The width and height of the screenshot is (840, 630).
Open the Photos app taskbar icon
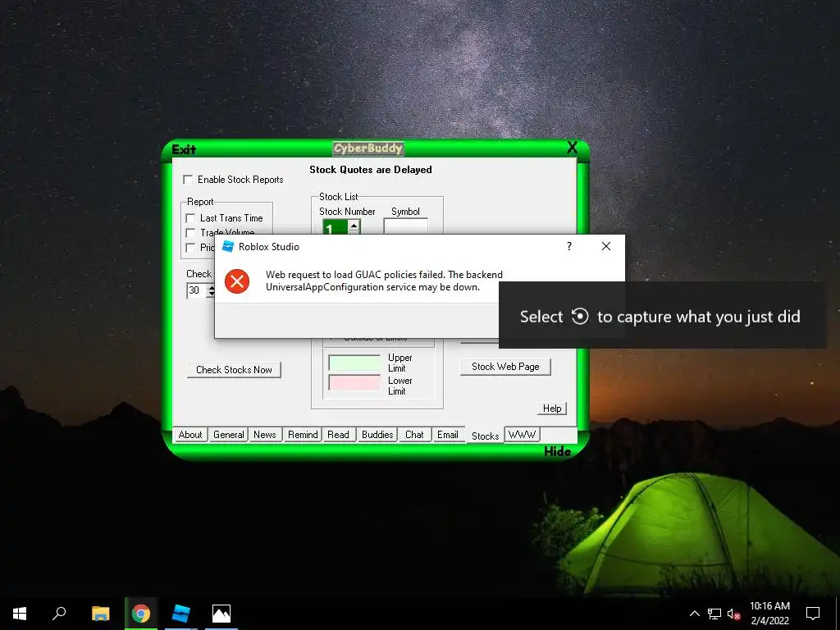pos(221,614)
